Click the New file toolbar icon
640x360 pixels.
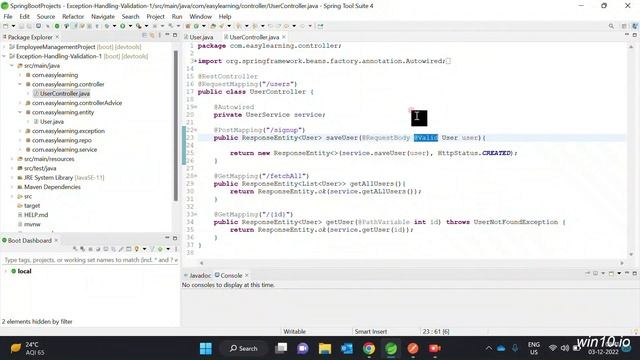pos(6,26)
